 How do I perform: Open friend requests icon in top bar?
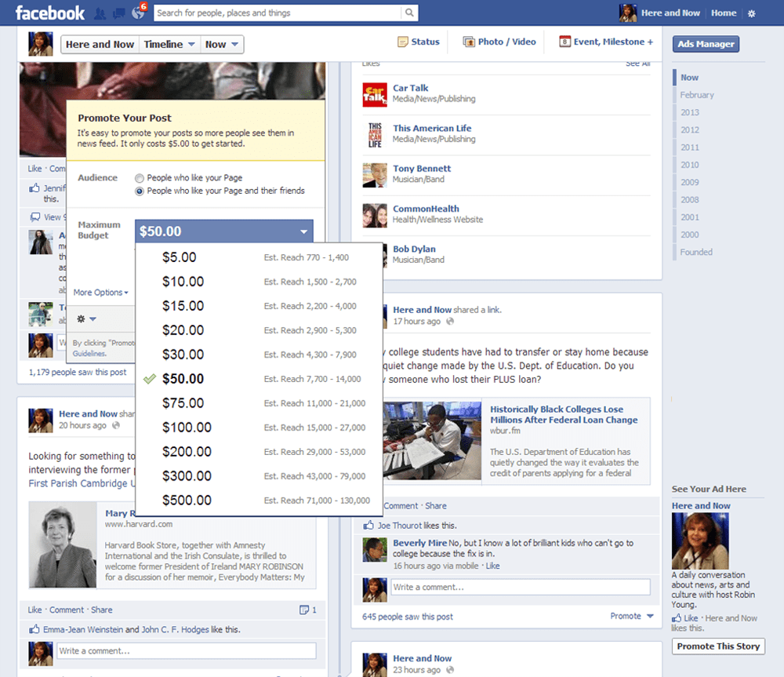pyautogui.click(x=100, y=13)
